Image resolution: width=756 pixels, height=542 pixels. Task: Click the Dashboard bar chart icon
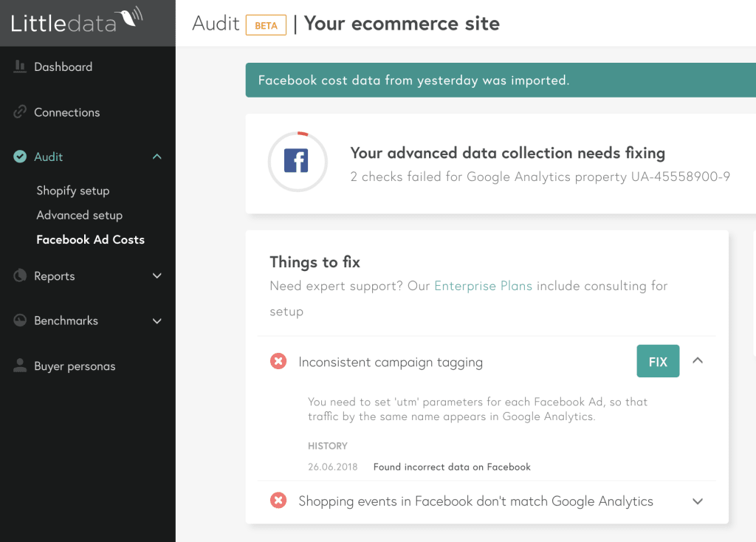[20, 66]
